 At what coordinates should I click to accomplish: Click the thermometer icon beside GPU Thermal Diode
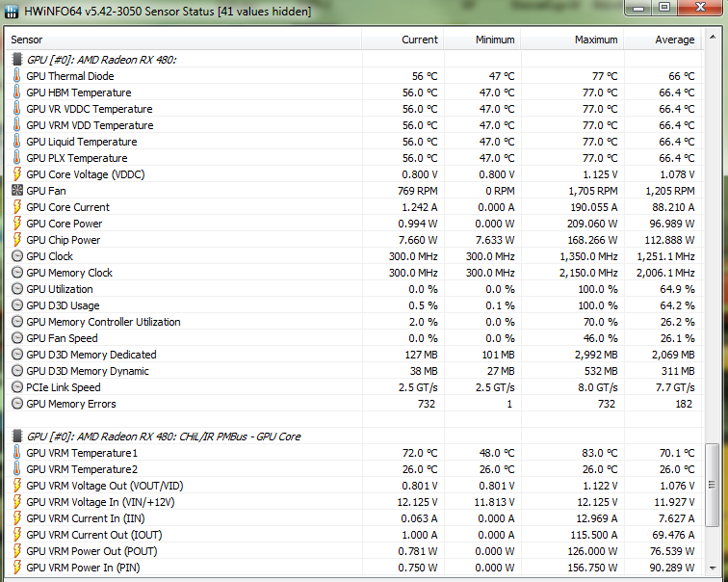[16, 76]
